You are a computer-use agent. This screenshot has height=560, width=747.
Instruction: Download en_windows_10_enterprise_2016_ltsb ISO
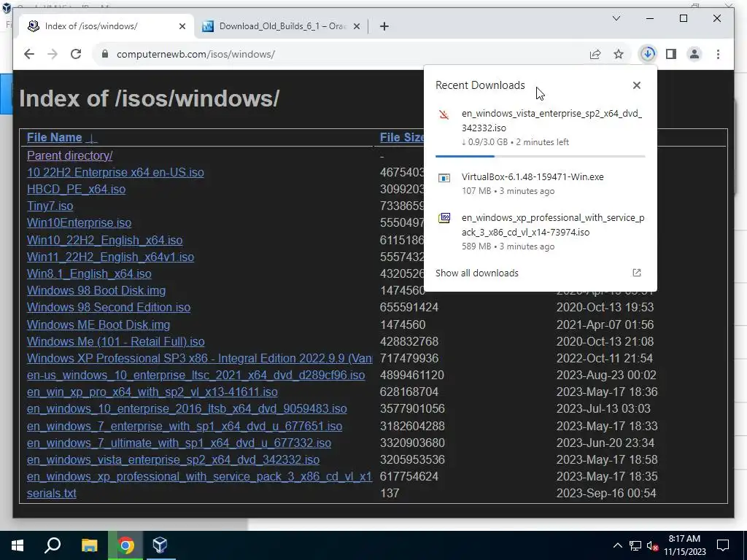tap(187, 408)
